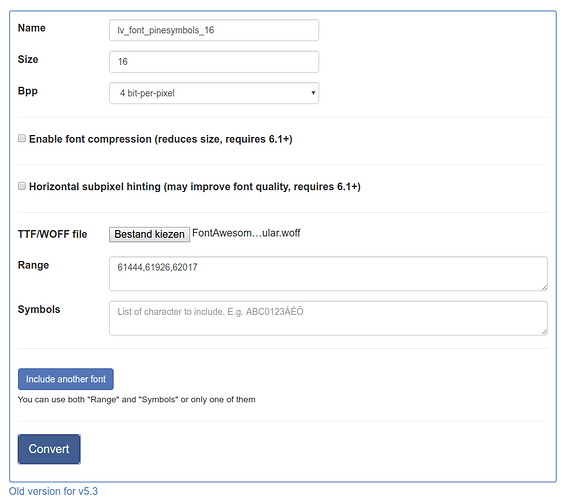Enable font compression checkbox

[x=22, y=138]
